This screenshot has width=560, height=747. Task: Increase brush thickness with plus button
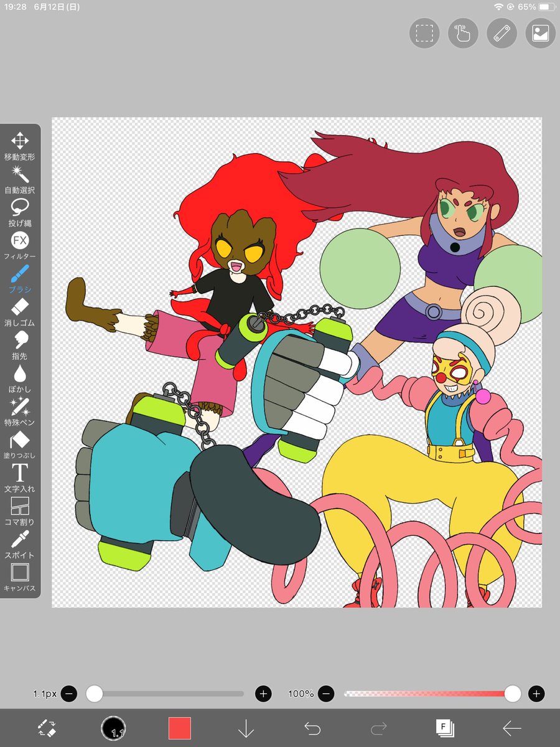[x=263, y=693]
